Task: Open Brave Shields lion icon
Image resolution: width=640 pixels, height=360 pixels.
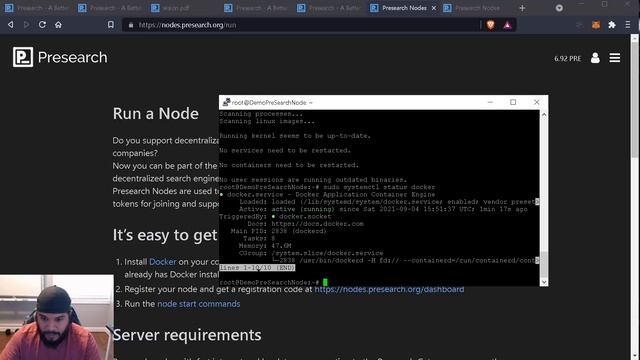Action: [x=491, y=25]
